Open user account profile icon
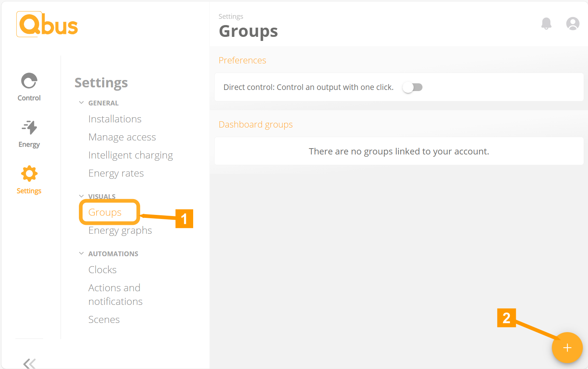The image size is (588, 369). [x=573, y=24]
